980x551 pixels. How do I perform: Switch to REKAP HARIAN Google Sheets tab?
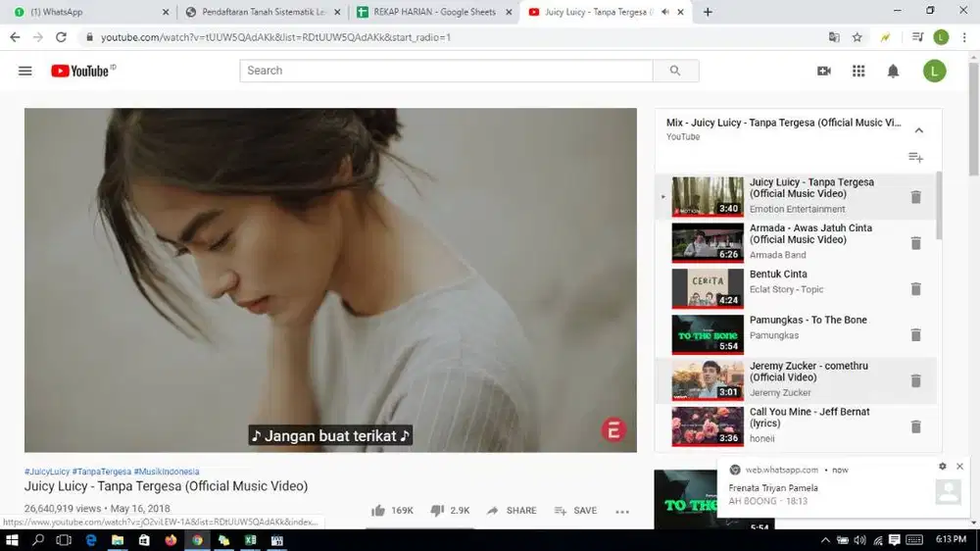click(433, 12)
